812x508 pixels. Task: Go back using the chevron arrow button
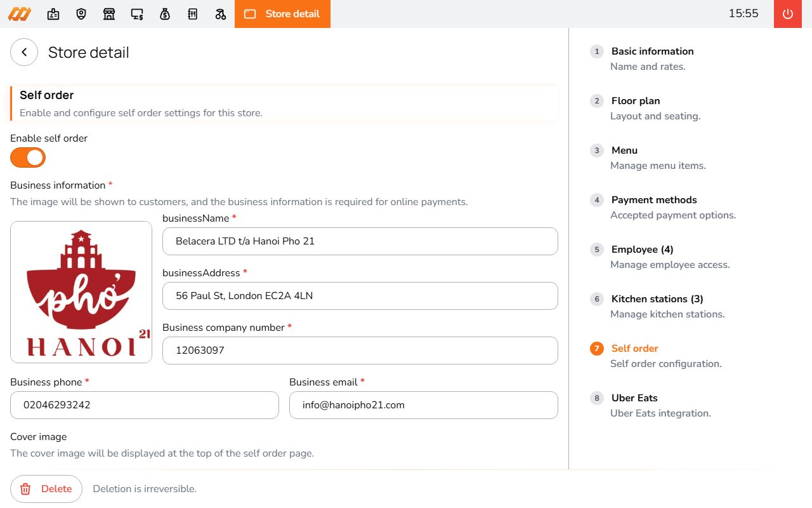click(24, 52)
